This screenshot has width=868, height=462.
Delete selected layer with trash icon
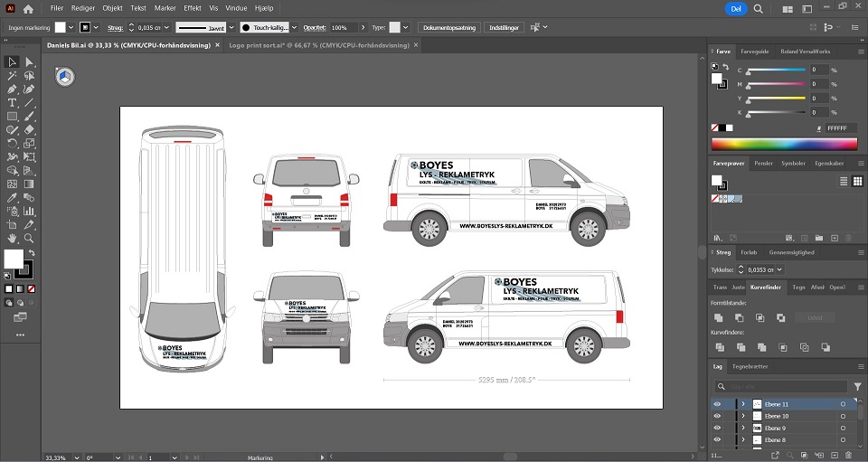pyautogui.click(x=848, y=456)
